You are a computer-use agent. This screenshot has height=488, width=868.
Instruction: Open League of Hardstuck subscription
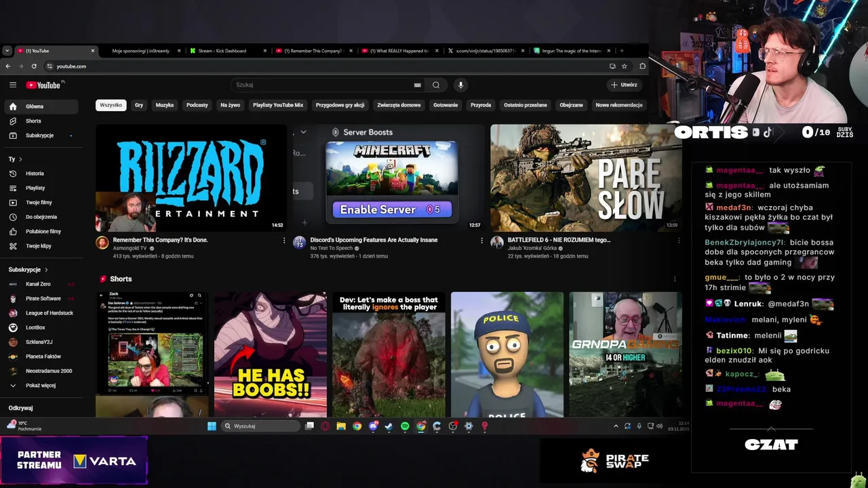click(x=43, y=313)
